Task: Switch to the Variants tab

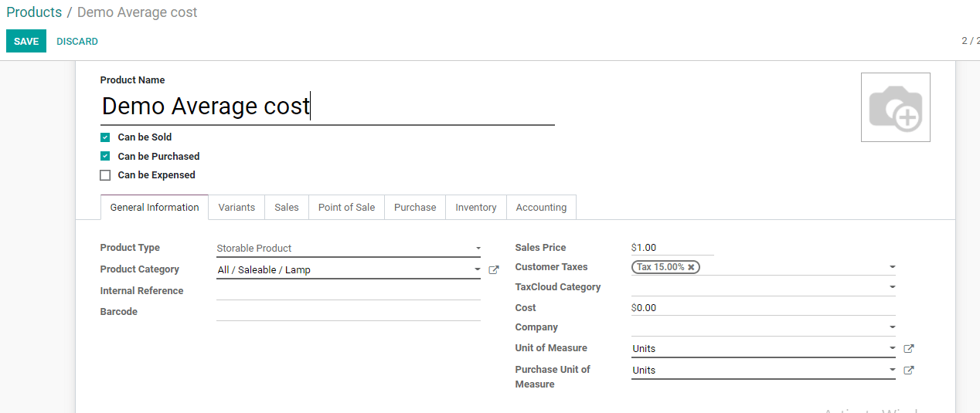Action: pyautogui.click(x=236, y=208)
